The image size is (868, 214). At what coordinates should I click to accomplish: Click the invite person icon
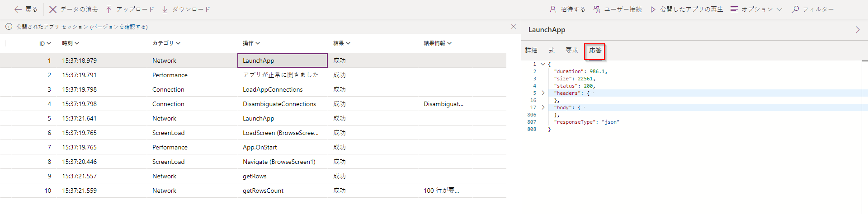(553, 9)
